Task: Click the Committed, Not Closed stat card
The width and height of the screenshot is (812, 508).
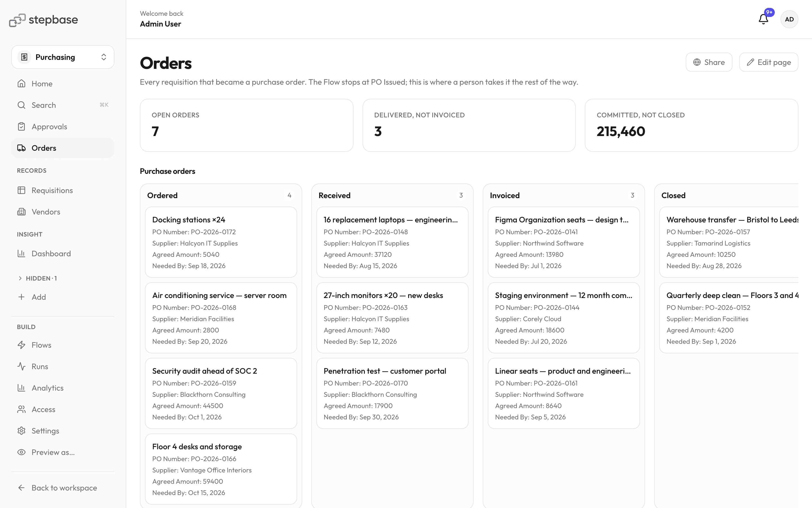Action: pos(692,125)
